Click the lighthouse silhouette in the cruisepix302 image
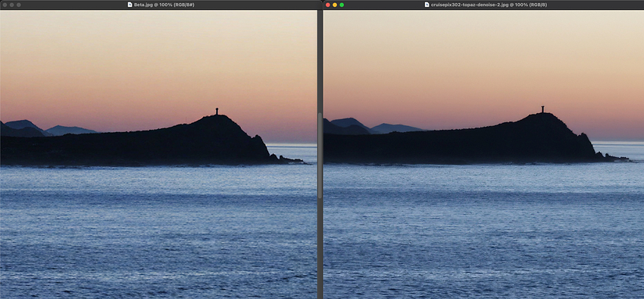644x299 pixels. [x=542, y=109]
